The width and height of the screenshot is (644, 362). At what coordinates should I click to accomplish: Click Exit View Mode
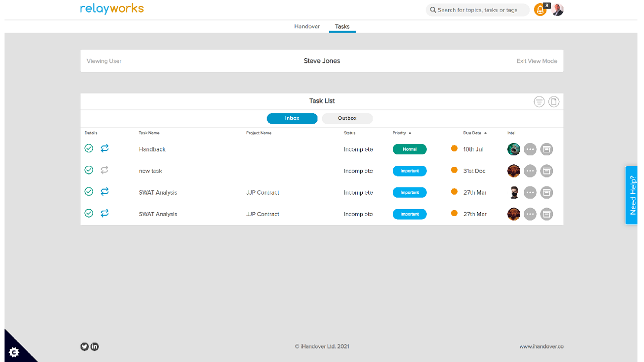(537, 61)
